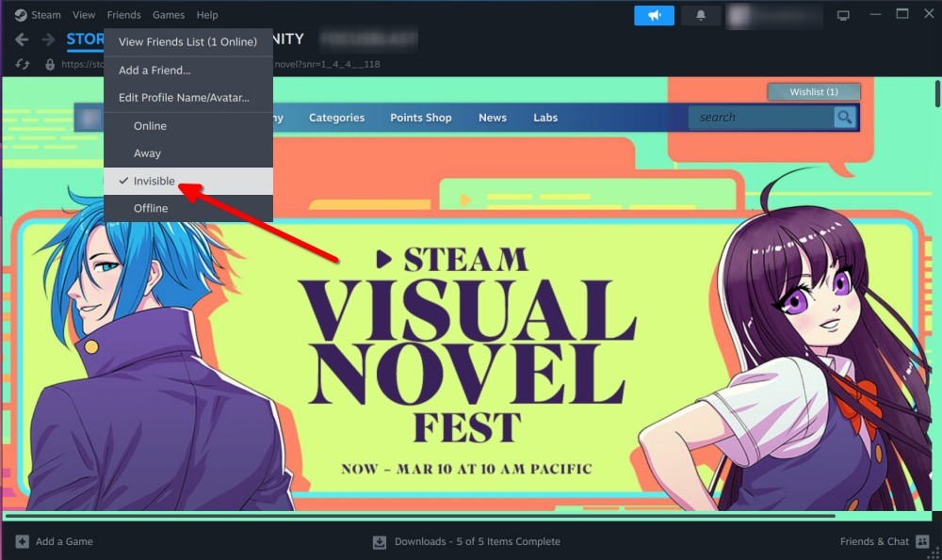The image size is (942, 560).
Task: Click the Add a Game label
Action: (x=64, y=541)
